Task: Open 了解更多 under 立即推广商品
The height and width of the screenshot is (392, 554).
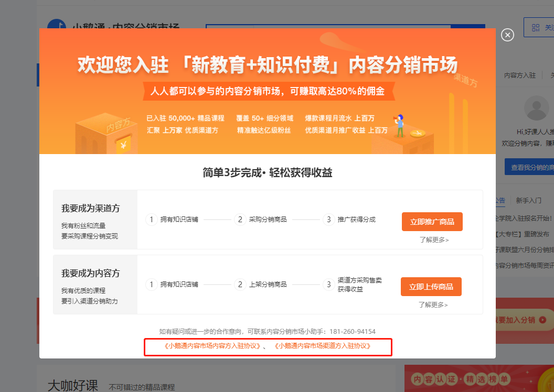Action: [434, 240]
